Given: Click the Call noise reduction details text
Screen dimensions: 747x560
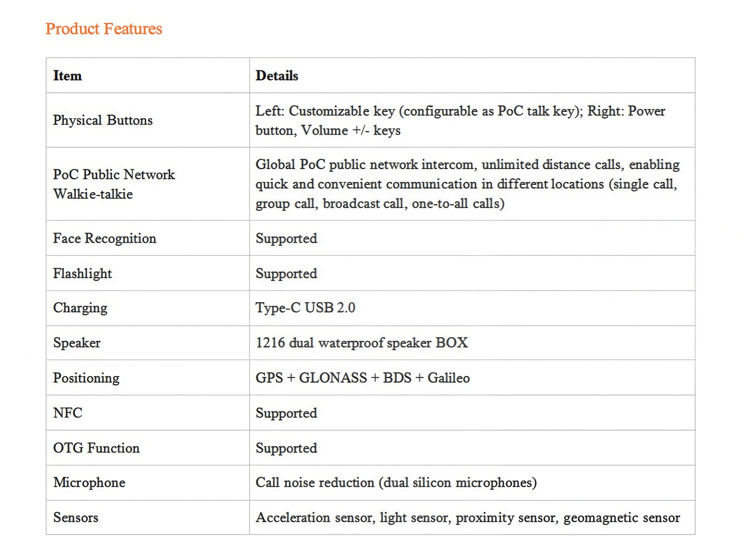Looking at the screenshot, I should pos(397,483).
